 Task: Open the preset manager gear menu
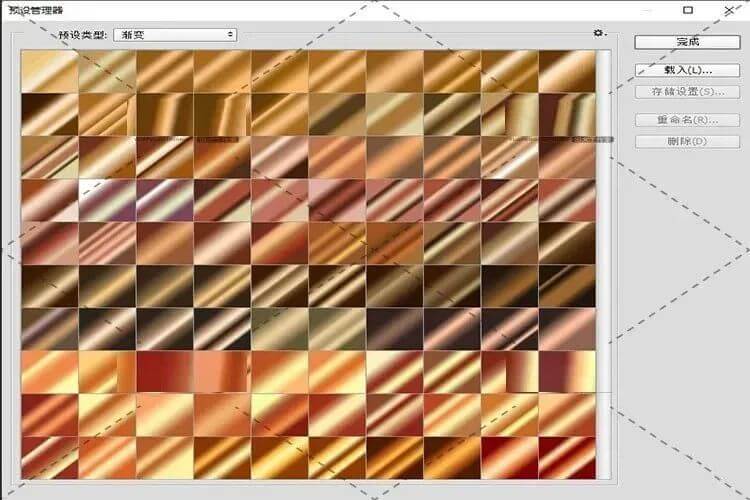coord(598,34)
